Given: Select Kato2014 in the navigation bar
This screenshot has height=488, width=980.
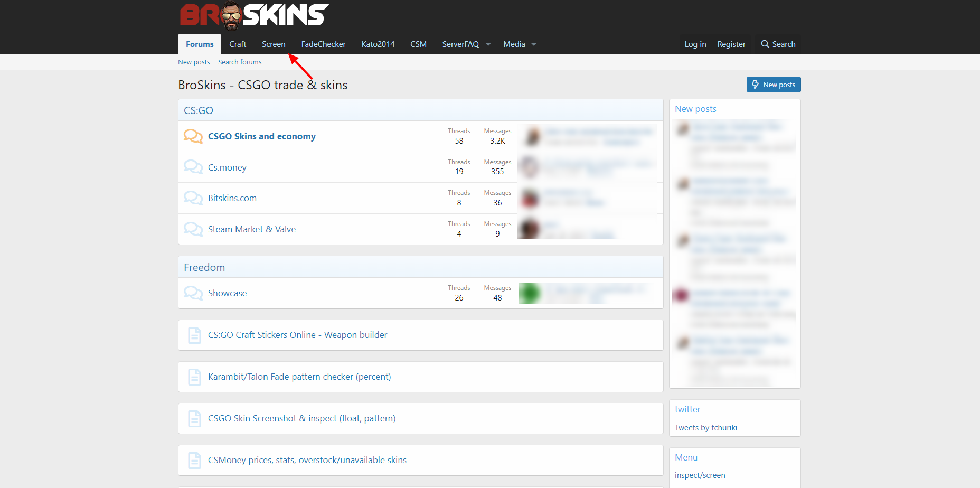Looking at the screenshot, I should click(x=378, y=44).
